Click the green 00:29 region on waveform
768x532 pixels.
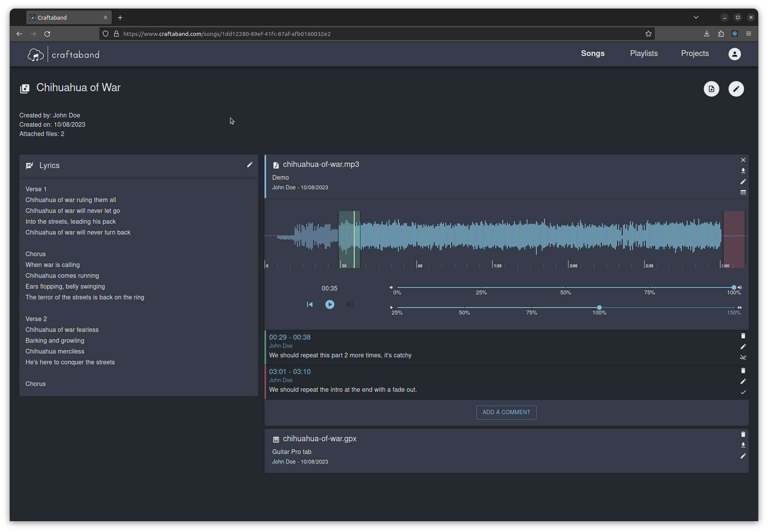[x=349, y=240]
